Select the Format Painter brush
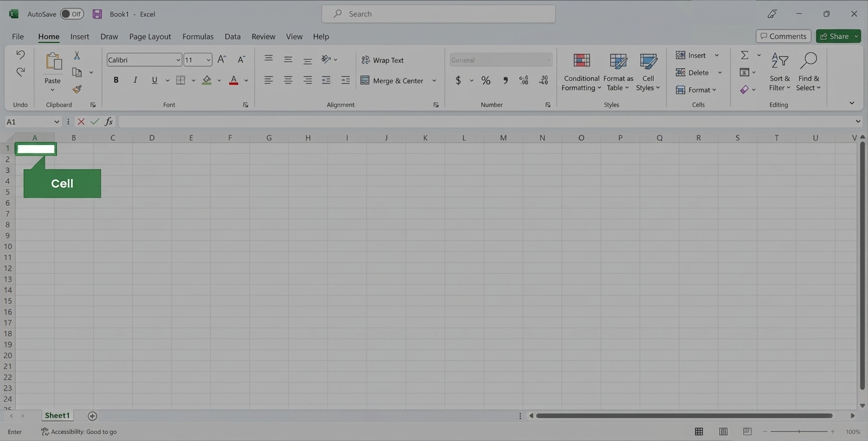The width and height of the screenshot is (868, 441). (x=77, y=89)
